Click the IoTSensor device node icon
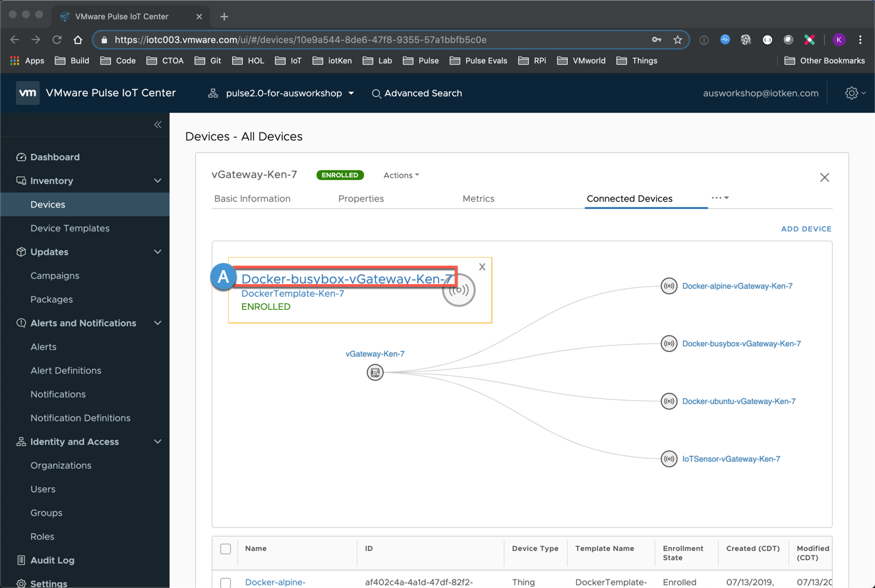 pos(669,459)
